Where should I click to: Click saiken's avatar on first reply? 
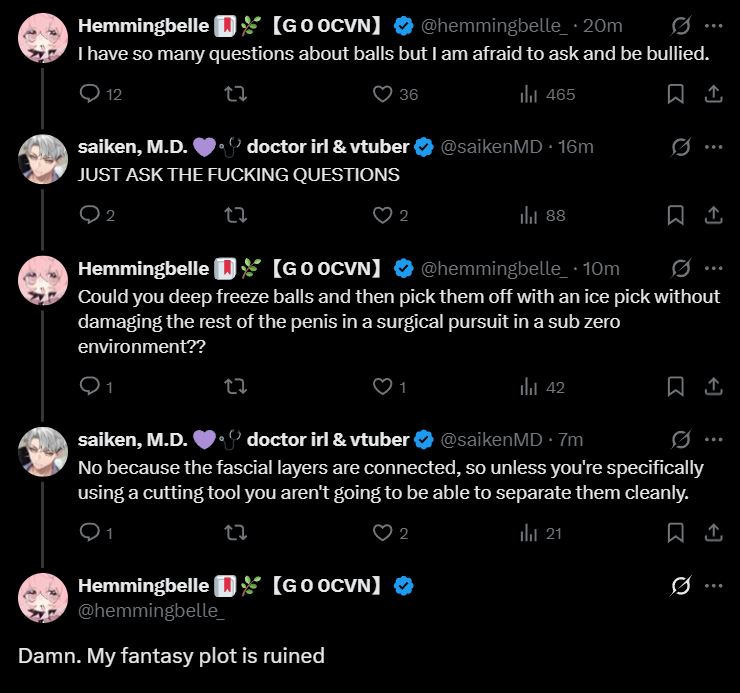(x=44, y=158)
